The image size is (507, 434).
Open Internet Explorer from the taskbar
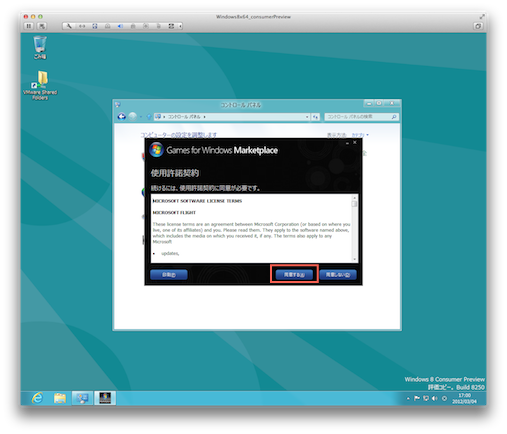(37, 398)
